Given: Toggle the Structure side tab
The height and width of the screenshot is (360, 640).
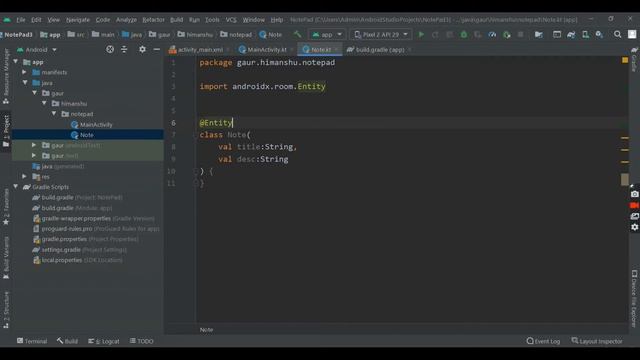Looking at the screenshot, I should coord(6,310).
